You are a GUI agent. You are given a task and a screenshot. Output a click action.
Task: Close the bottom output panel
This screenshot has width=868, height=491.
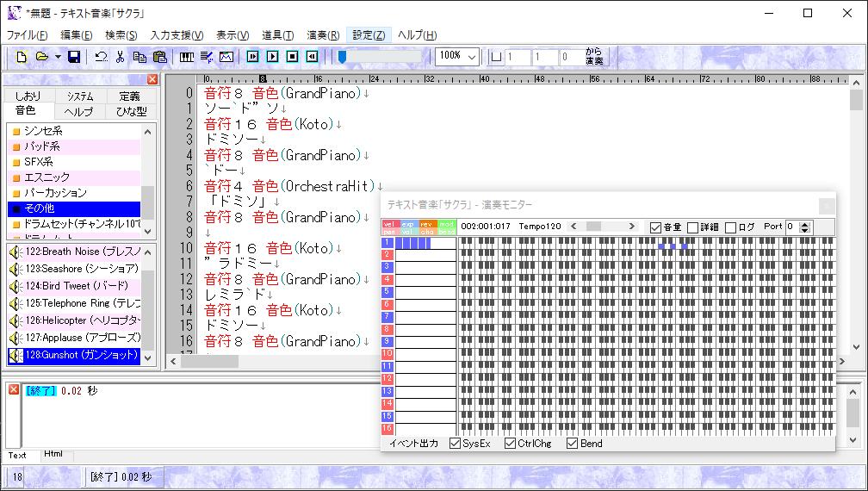[x=14, y=389]
